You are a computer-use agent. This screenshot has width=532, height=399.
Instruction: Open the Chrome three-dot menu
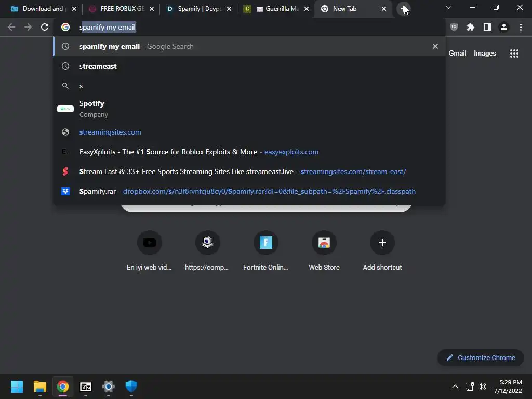521,27
